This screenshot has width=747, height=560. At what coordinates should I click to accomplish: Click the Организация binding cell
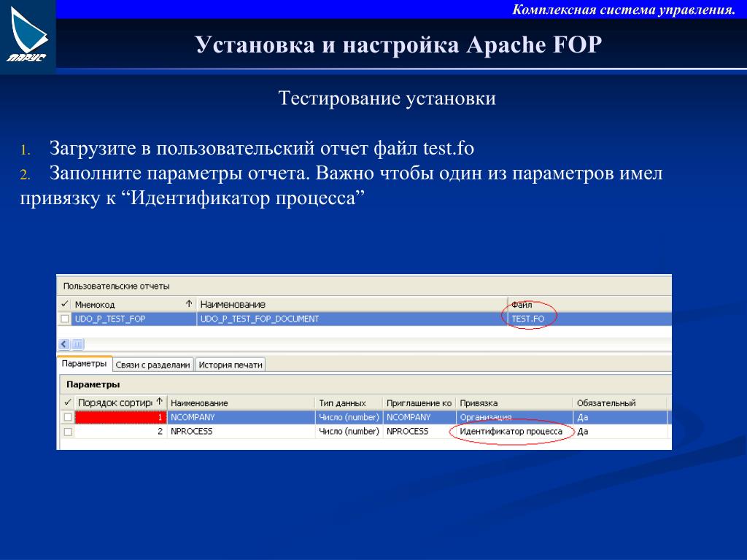(x=514, y=417)
